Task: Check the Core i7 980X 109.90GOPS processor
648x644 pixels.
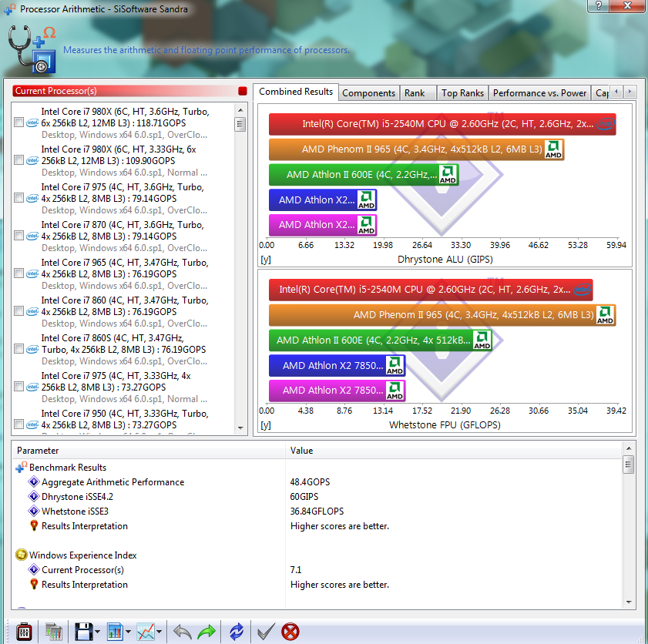Action: [x=18, y=160]
